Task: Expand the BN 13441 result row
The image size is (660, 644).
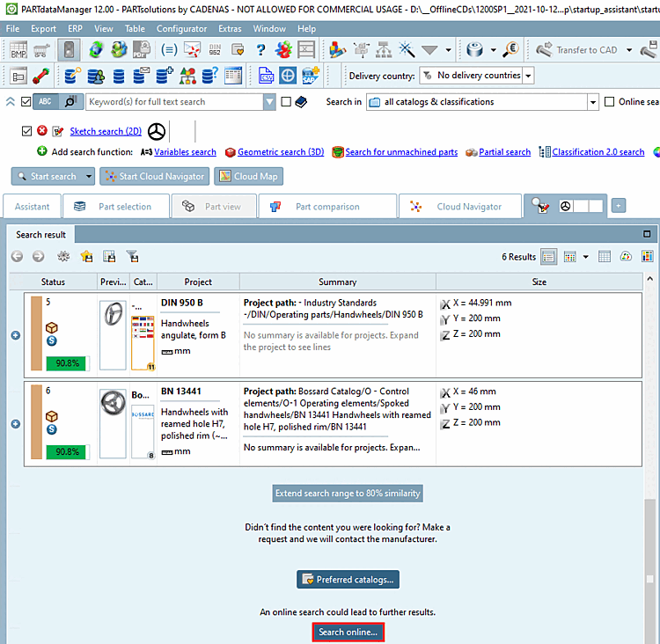Action: (x=16, y=424)
